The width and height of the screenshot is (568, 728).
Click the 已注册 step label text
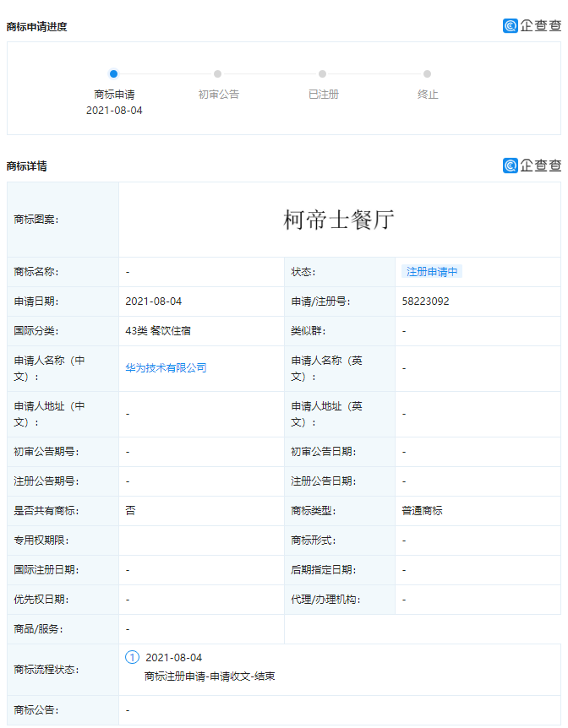tap(323, 95)
